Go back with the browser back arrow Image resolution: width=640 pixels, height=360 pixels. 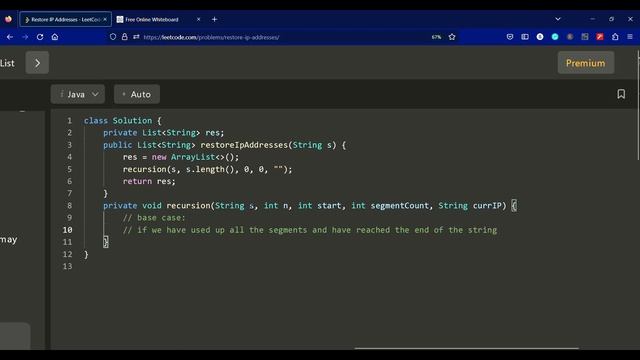(x=10, y=37)
